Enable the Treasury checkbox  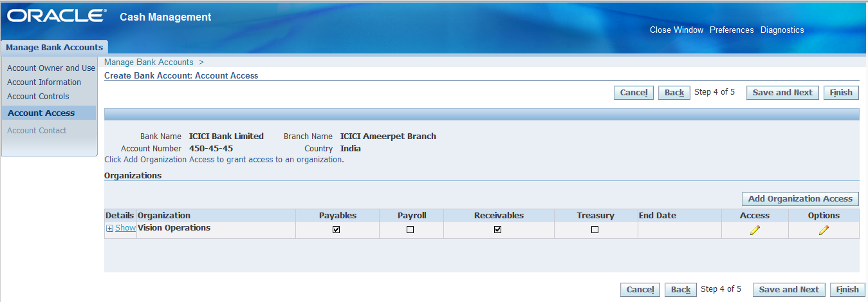(x=595, y=229)
